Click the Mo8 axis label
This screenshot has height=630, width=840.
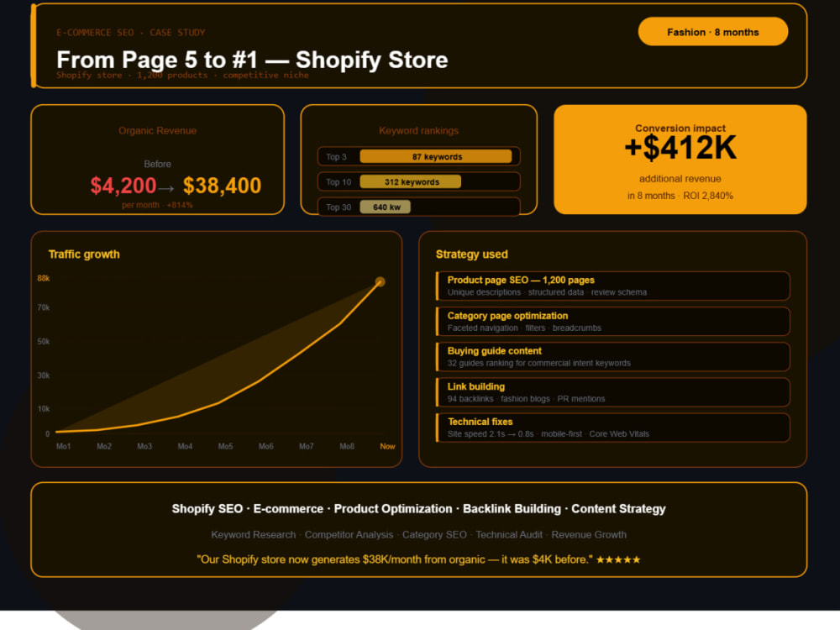point(347,446)
